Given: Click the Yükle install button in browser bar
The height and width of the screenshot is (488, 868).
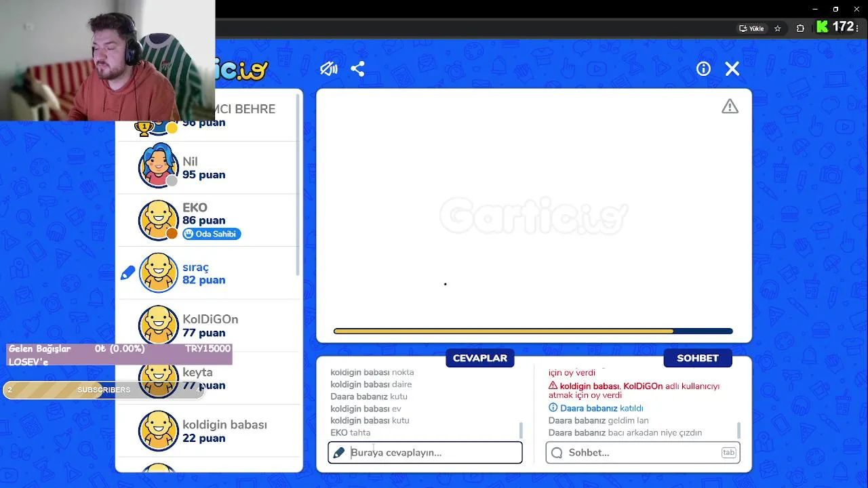Looking at the screenshot, I should click(x=751, y=28).
